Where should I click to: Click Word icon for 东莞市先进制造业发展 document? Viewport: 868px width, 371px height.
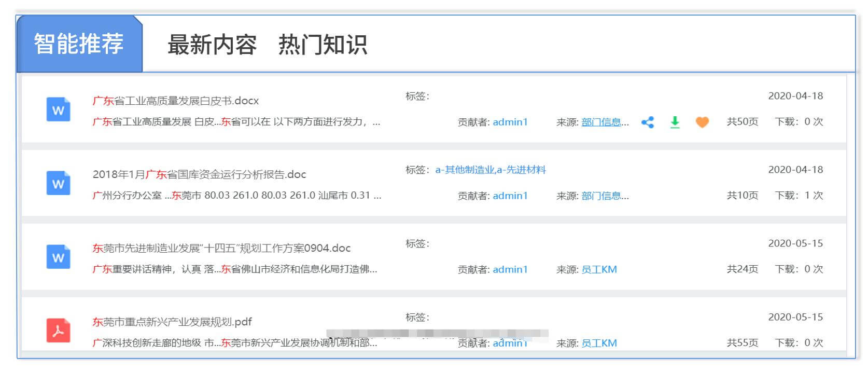(58, 257)
